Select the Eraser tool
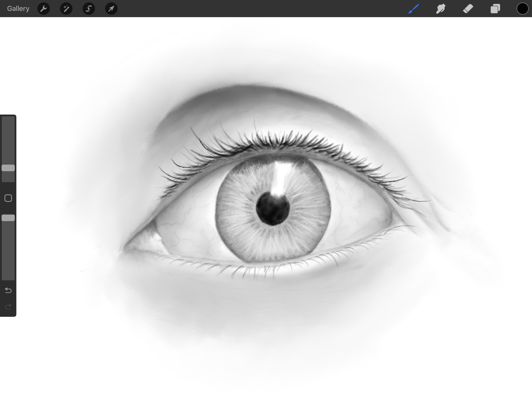Screen dimensions: 532x399 point(468,9)
